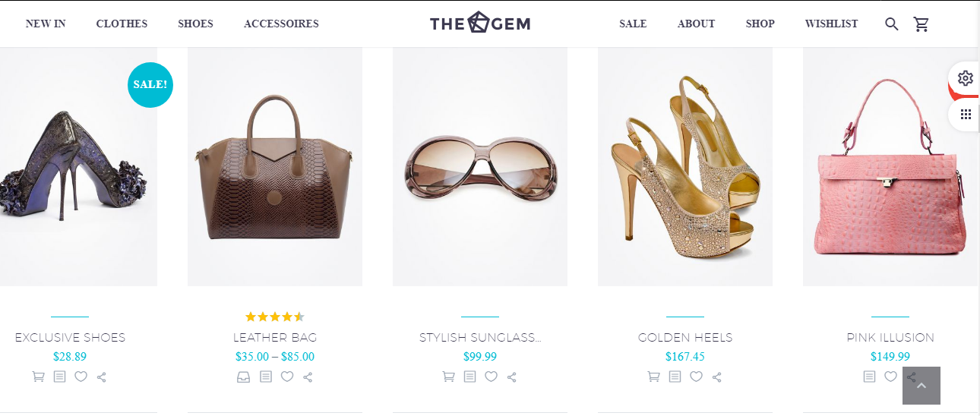This screenshot has height=416, width=980.
Task: Open the shopping cart in header
Action: point(922,24)
